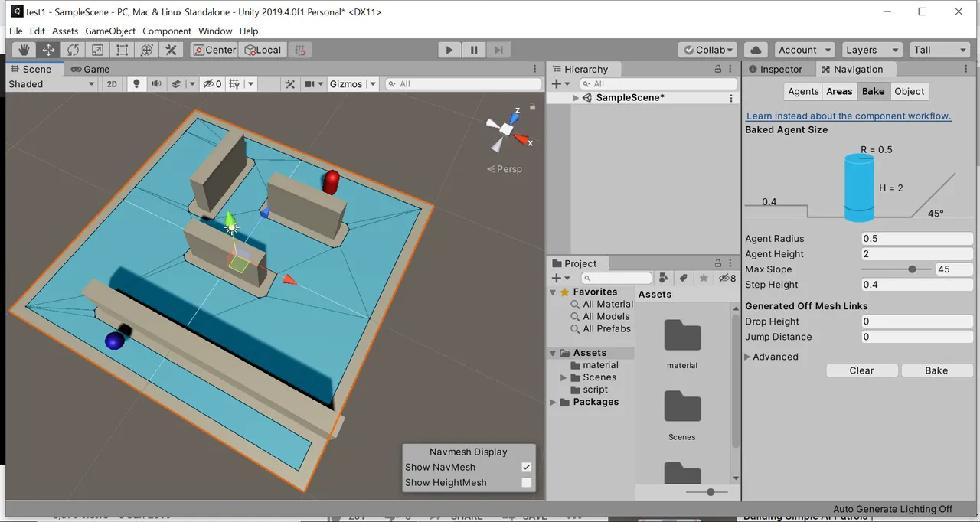Viewport: 980px width, 522px height.
Task: Select the Areas navigation tab
Action: (839, 91)
